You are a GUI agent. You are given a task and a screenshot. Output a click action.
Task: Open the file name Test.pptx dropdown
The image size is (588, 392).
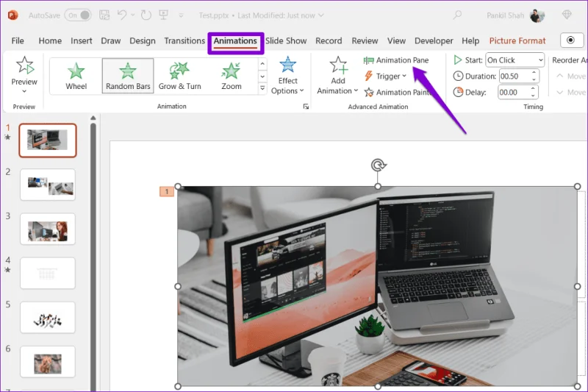click(x=321, y=15)
